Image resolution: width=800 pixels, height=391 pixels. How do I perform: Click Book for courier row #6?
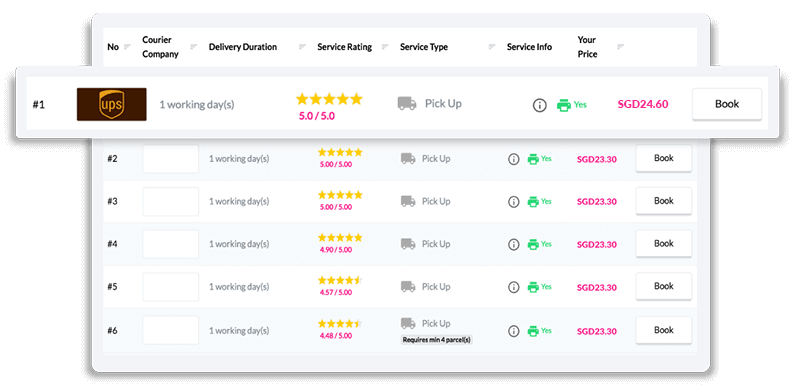pos(664,330)
